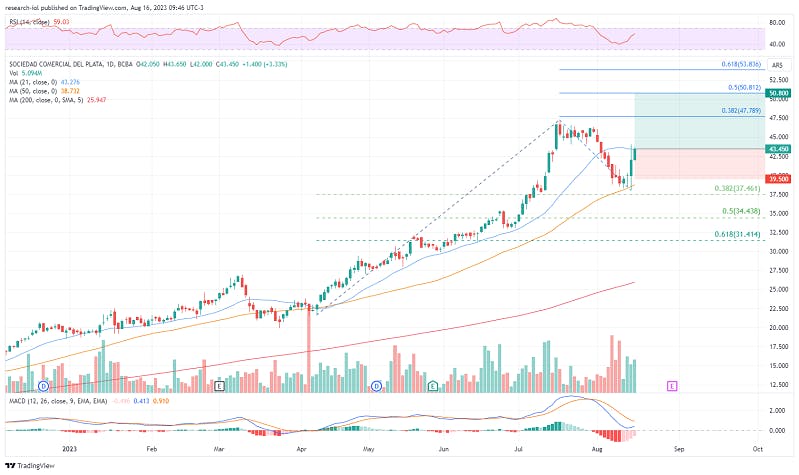Click the D dividend marker in early May
The height and width of the screenshot is (475, 799).
tap(377, 386)
